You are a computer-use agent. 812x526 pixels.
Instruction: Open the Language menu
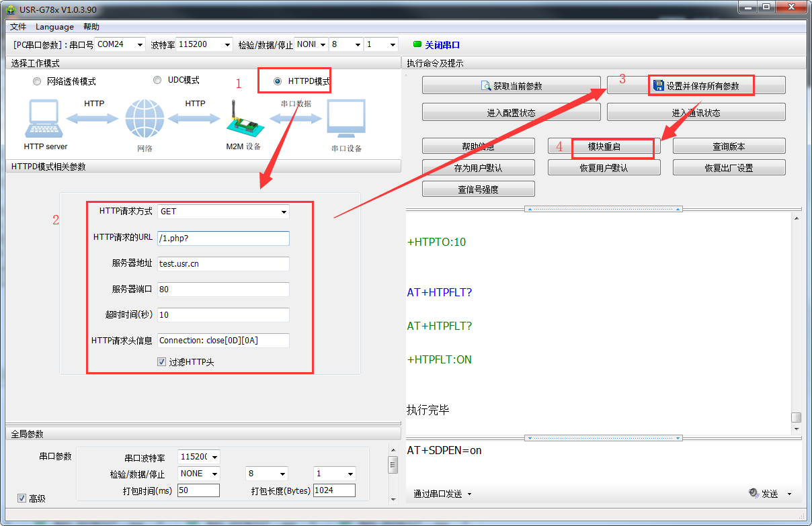point(54,27)
